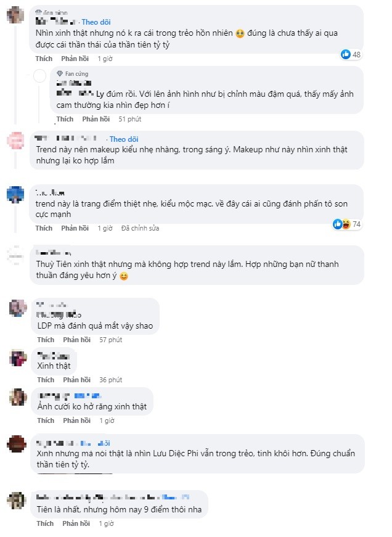Click the '36 phút' timestamp

(x=111, y=380)
